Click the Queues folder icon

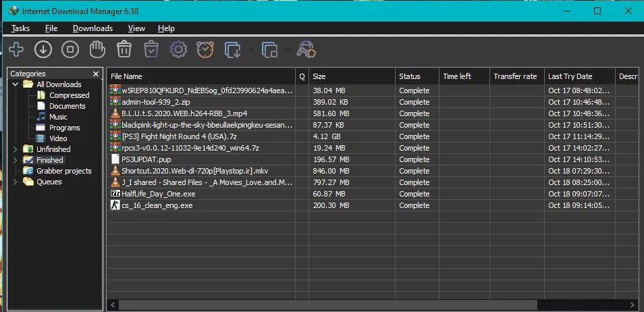click(28, 182)
